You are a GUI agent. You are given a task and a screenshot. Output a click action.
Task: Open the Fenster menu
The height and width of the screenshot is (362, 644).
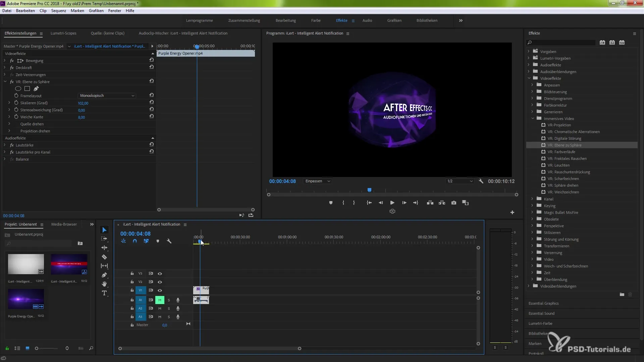tap(115, 11)
